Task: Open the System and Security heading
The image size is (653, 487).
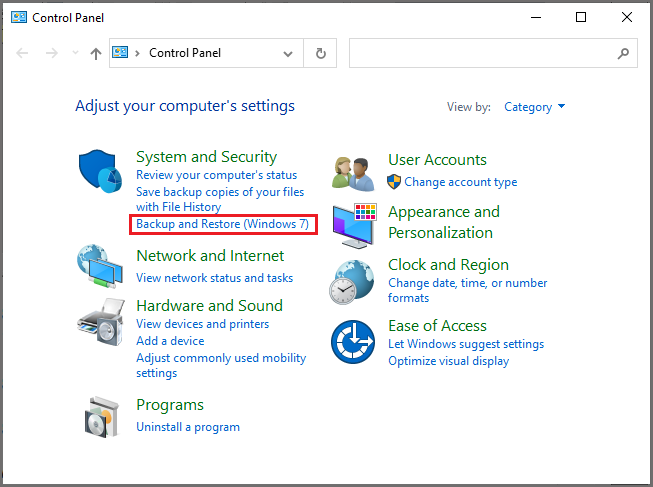Action: [x=207, y=157]
